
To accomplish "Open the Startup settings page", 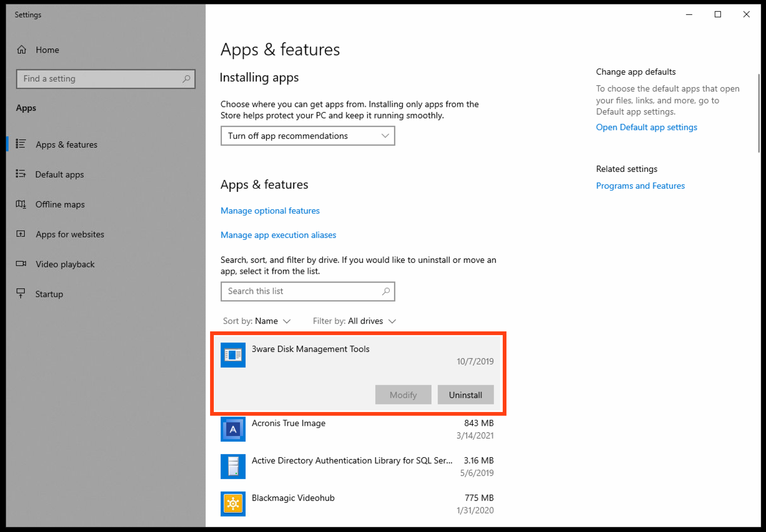I will (49, 294).
